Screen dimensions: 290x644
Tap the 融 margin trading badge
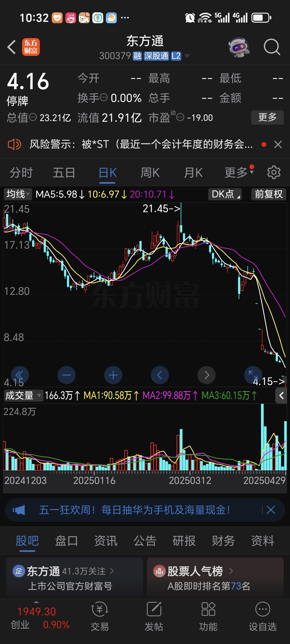[137, 56]
